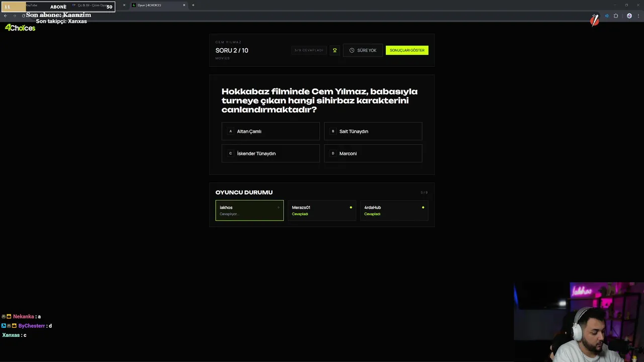
Task: Click the MOVIES label under question number
Action: tap(222, 58)
